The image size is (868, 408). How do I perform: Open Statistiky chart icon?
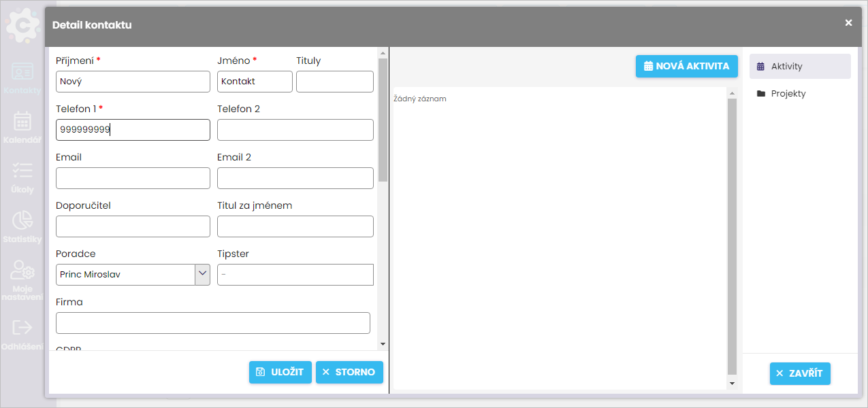tap(22, 220)
